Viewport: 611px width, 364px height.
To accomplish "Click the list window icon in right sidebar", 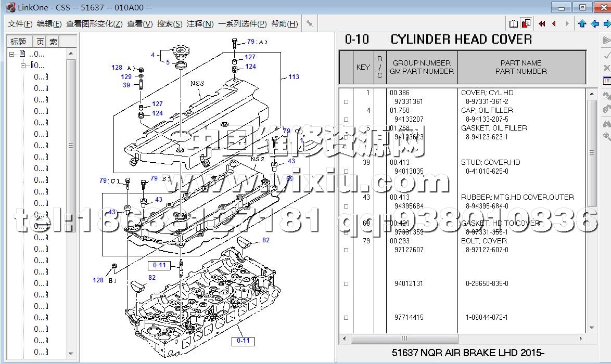I will click(606, 81).
